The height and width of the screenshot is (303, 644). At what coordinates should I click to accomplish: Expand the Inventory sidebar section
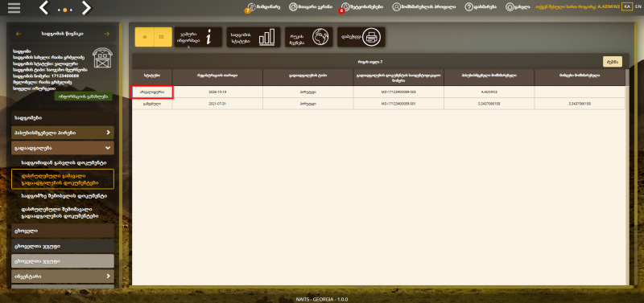[63, 276]
